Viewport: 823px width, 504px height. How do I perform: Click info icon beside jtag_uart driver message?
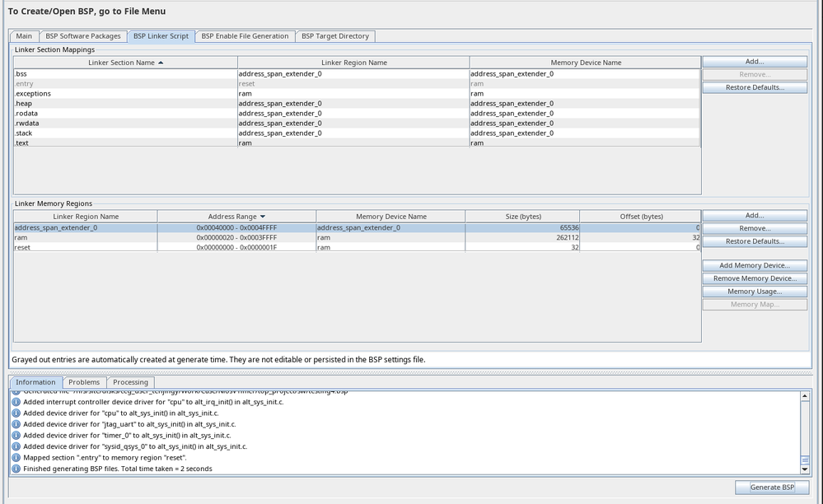point(16,424)
